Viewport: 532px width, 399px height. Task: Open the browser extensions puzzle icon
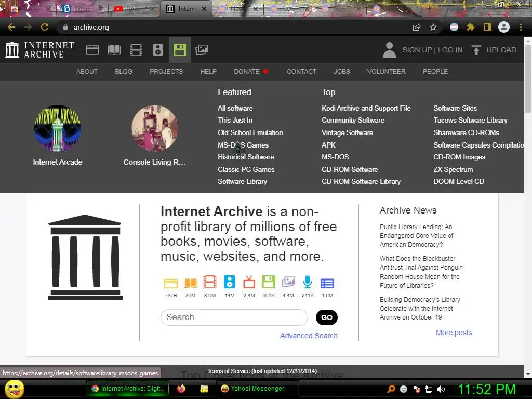(471, 27)
